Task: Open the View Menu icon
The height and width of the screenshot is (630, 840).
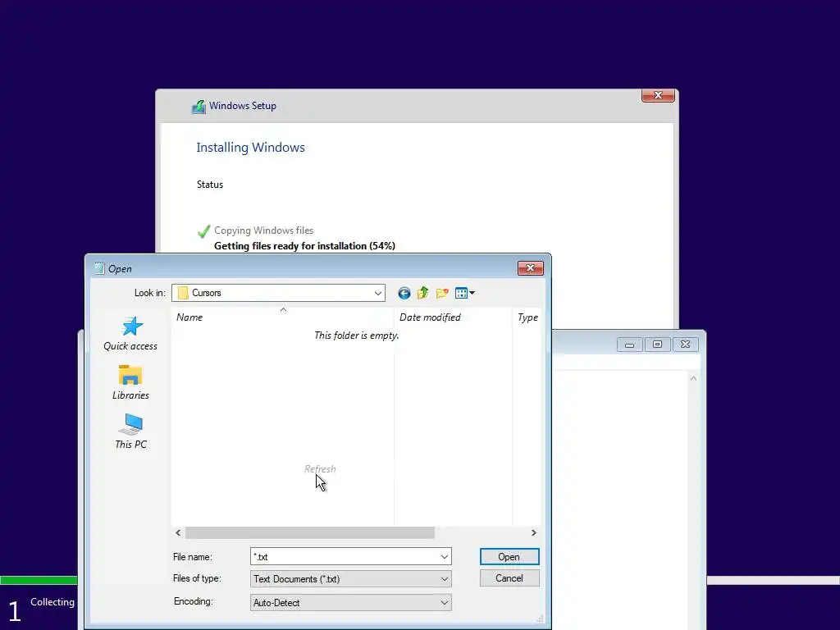Action: click(x=464, y=293)
